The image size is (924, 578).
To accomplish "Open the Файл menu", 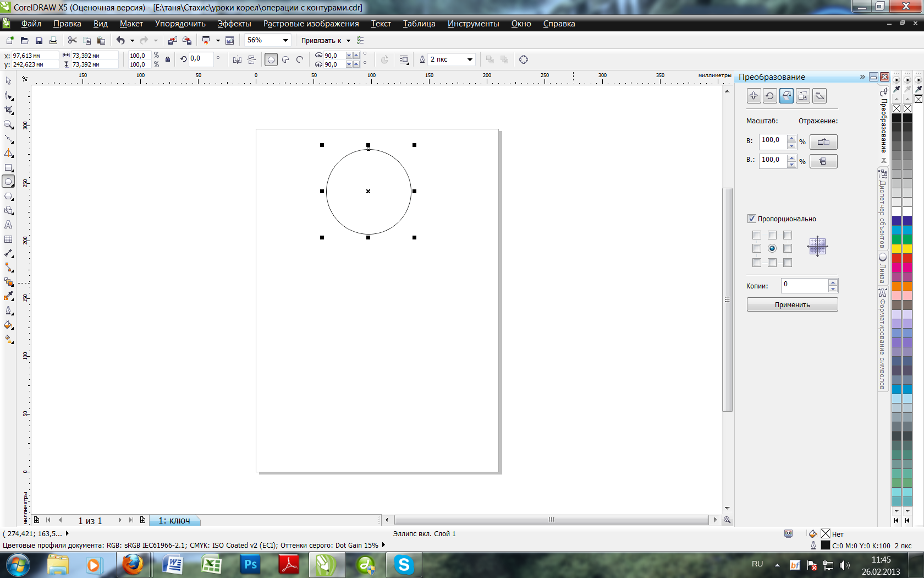I will (x=31, y=24).
